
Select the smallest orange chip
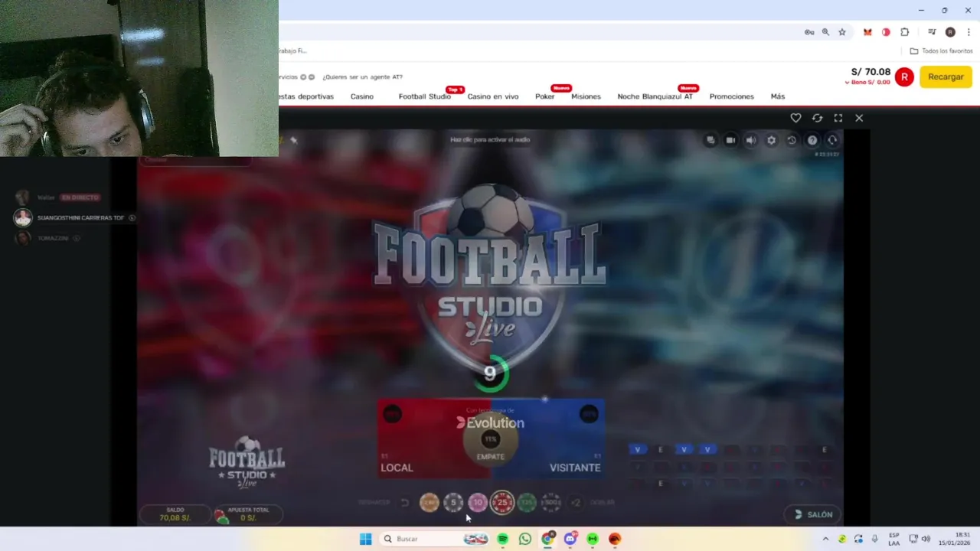pos(430,503)
